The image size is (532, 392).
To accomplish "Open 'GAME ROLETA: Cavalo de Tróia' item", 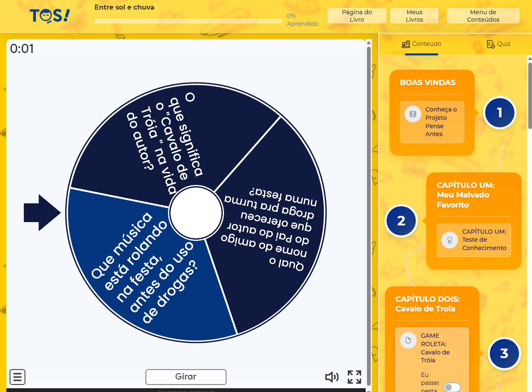I will point(432,360).
